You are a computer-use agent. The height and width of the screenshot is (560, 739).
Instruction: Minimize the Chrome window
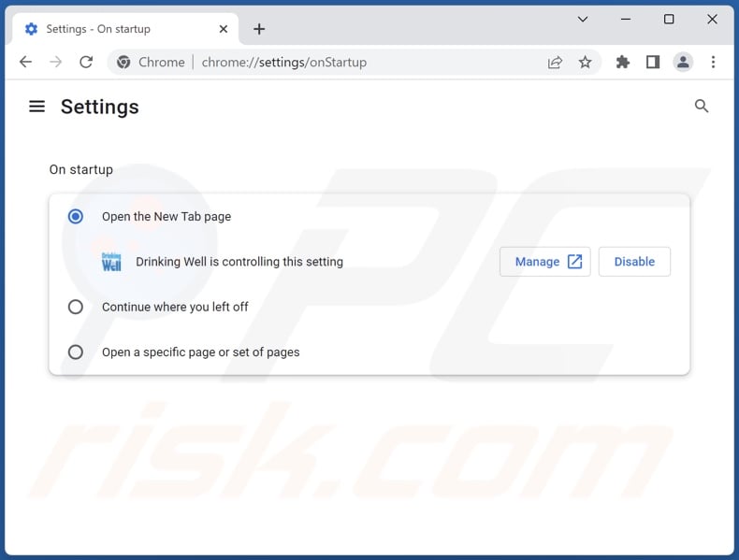[x=626, y=20]
